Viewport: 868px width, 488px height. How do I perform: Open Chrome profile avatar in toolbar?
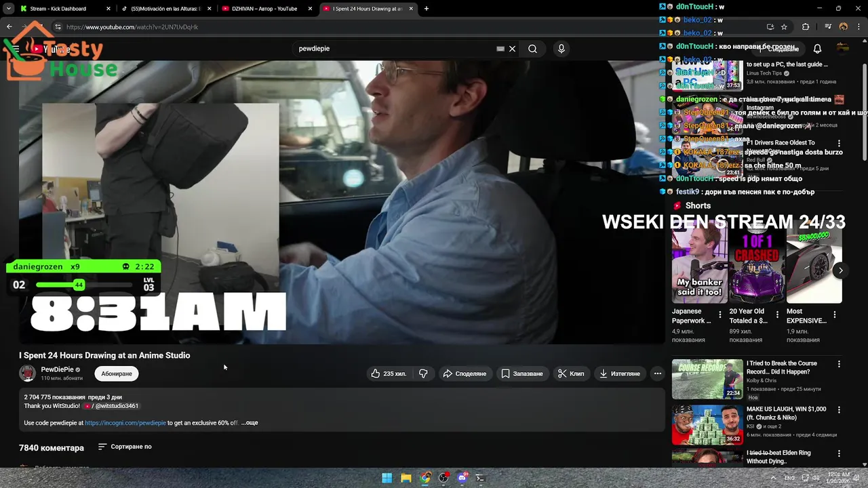coord(844,27)
